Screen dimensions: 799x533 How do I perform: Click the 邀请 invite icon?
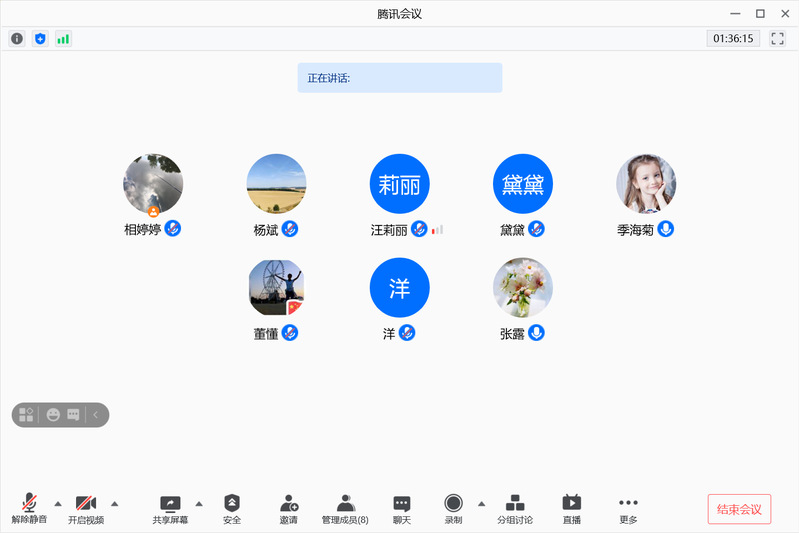point(289,508)
